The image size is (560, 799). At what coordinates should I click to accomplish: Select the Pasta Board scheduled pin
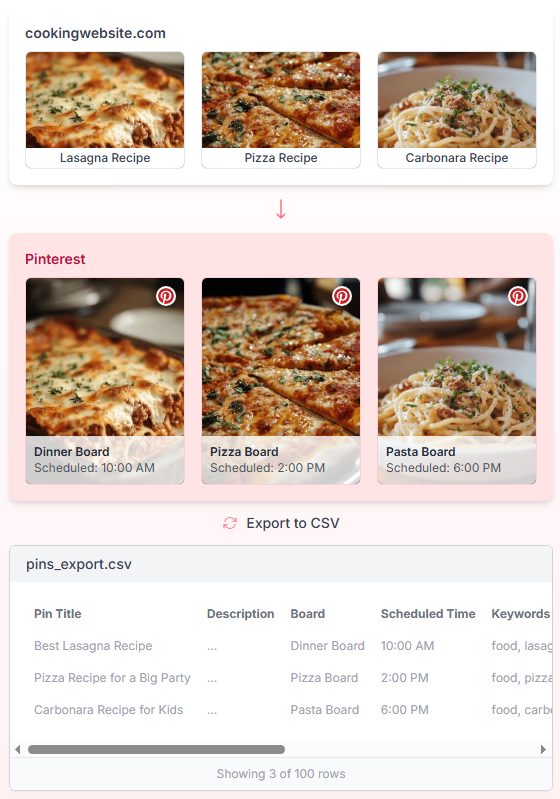(457, 381)
